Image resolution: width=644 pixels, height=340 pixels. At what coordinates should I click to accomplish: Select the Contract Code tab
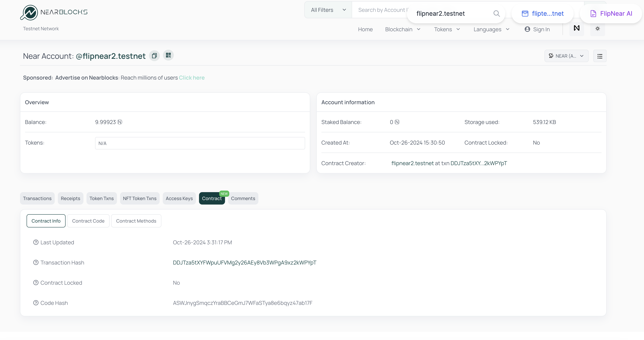[x=88, y=221]
